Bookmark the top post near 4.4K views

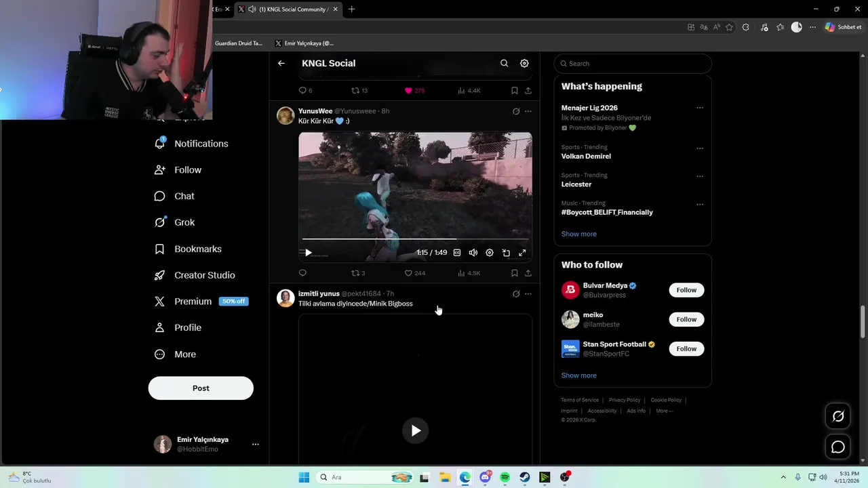coord(515,90)
